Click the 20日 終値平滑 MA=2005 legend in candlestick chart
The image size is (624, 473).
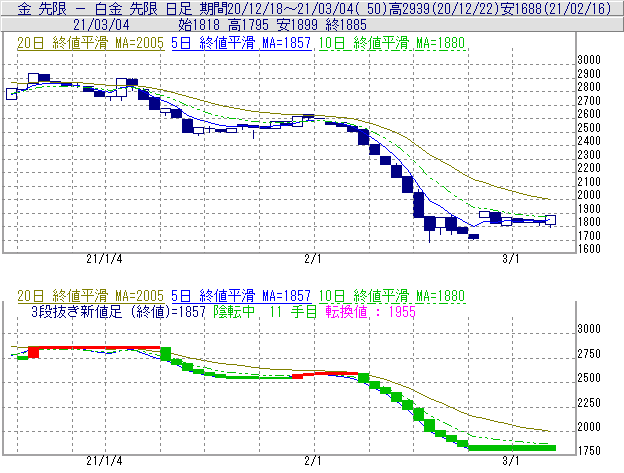[90, 43]
